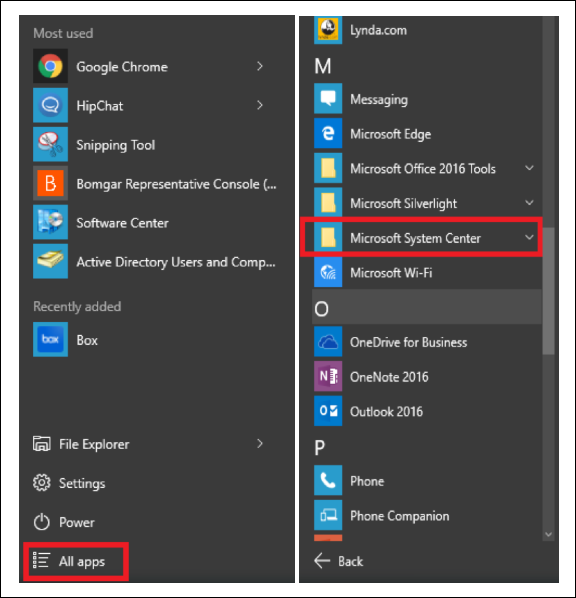Click the Microsoft Silverlight folder icon
This screenshot has height=598, width=576.
(x=328, y=203)
